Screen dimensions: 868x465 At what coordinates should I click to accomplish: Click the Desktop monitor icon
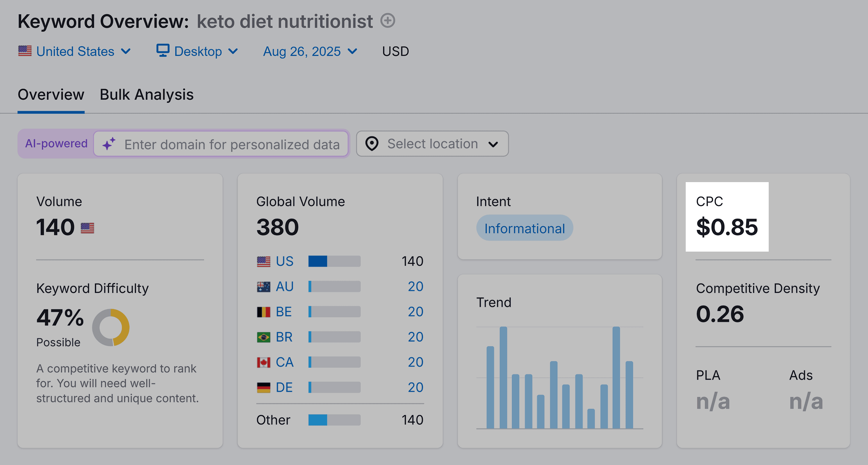coord(162,50)
